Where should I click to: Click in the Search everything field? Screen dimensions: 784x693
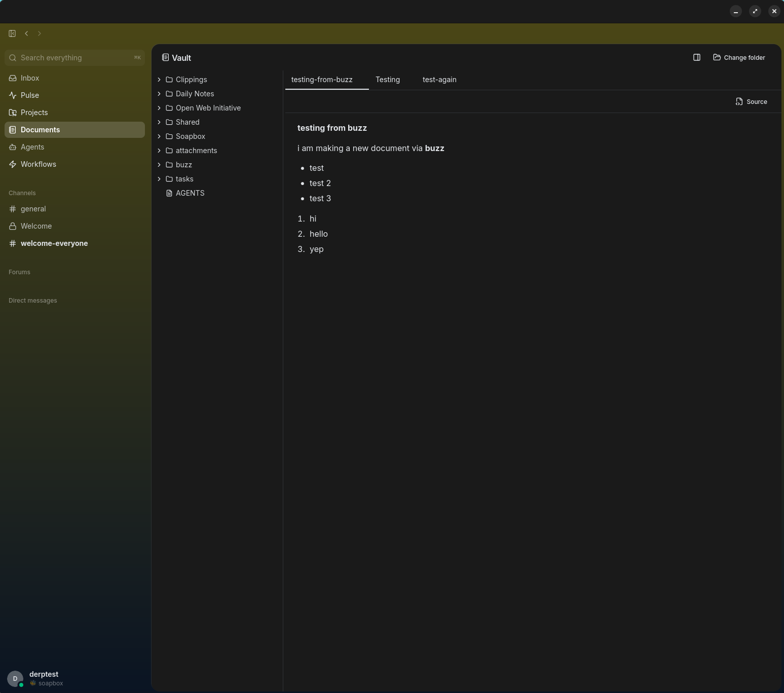[74, 58]
